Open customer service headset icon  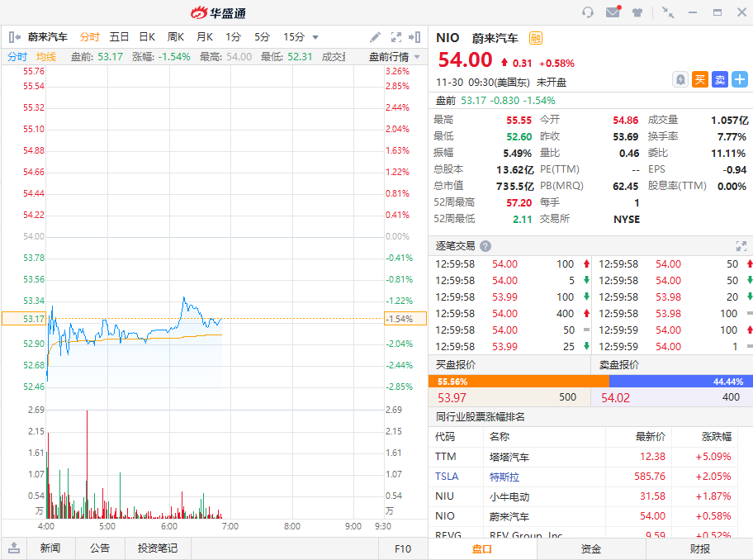587,12
